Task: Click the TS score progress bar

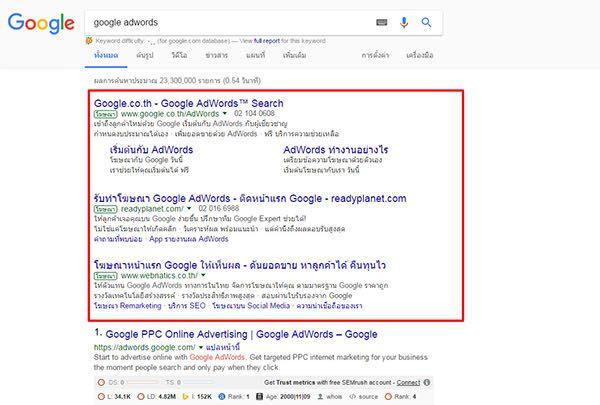Action: pos(197,382)
